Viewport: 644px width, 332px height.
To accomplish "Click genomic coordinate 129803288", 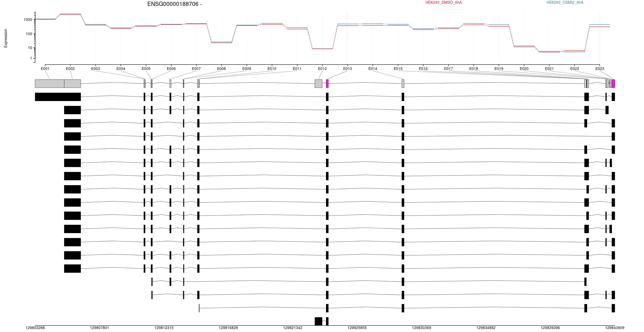I will 35,328.
